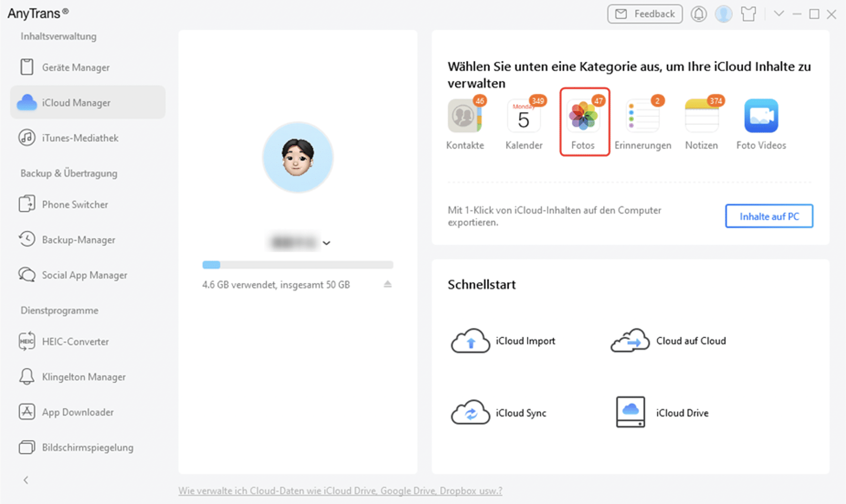The image size is (846, 504).
Task: Open the Notizen category
Action: [702, 124]
